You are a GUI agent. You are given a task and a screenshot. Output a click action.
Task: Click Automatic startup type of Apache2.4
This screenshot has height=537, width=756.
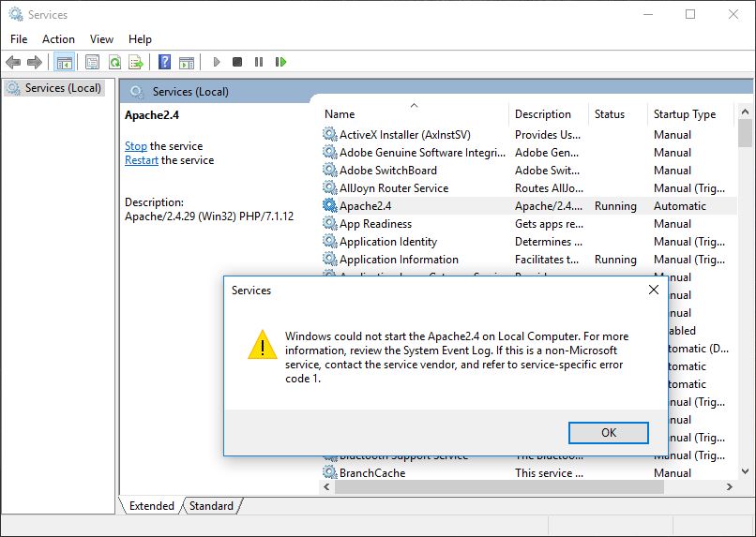(680, 205)
